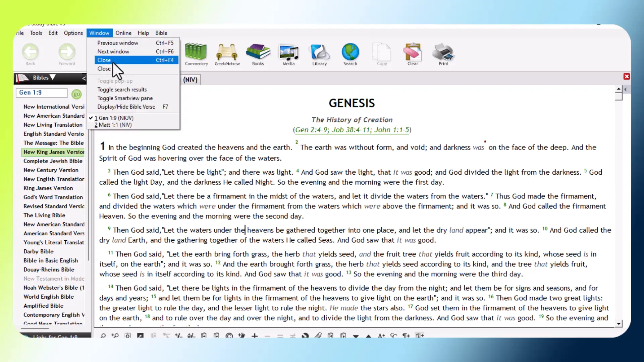This screenshot has width=644, height=362.
Task: Choose Toggle Smartview pane menu entry
Action: pos(125,98)
